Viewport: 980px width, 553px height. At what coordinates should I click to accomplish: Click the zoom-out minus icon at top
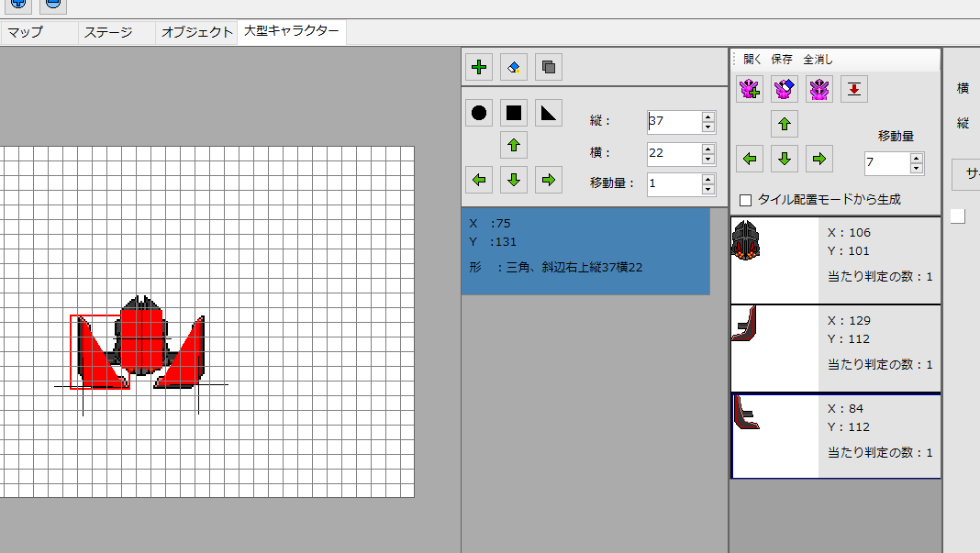pyautogui.click(x=53, y=3)
